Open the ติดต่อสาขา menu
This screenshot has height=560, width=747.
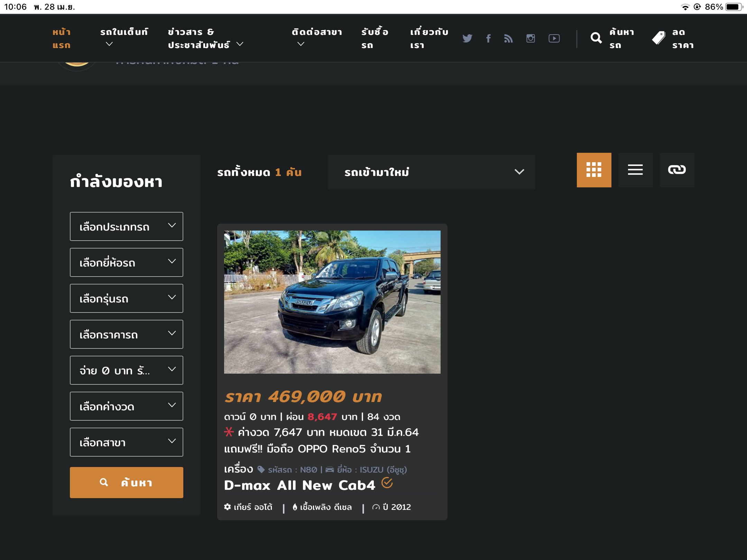316,37
